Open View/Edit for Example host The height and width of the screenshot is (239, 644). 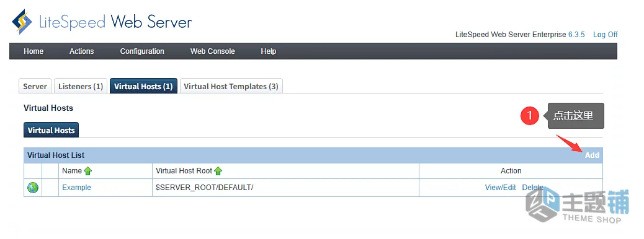tap(500, 188)
